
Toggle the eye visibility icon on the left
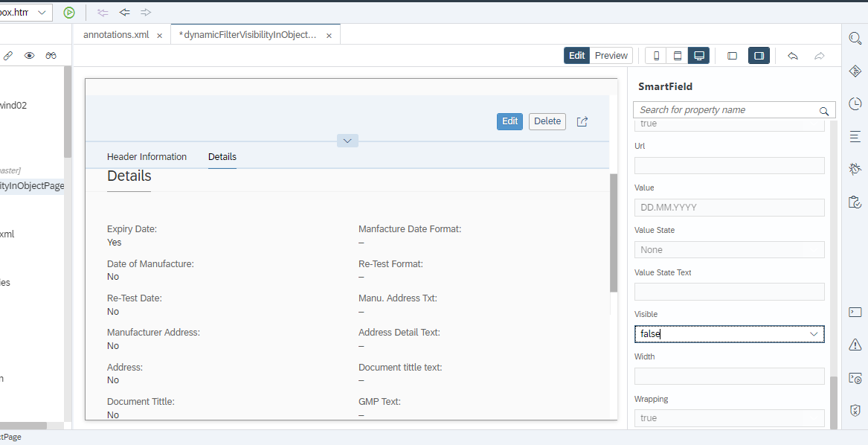(x=30, y=55)
